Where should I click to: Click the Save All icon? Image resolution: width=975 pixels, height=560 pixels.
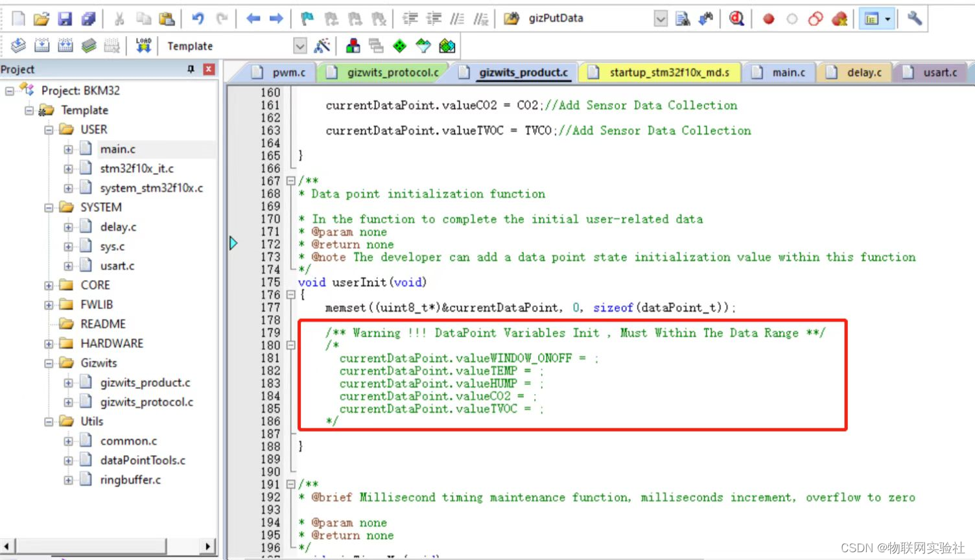coord(89,19)
